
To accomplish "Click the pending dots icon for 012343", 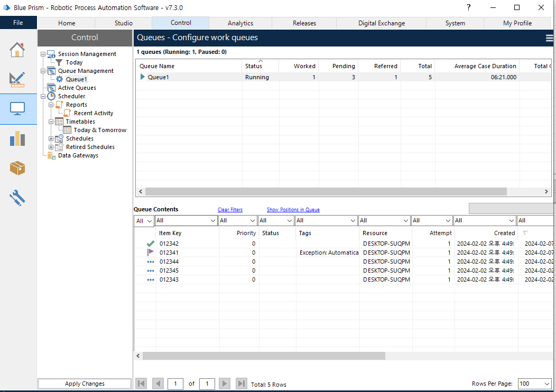I will [x=150, y=279].
